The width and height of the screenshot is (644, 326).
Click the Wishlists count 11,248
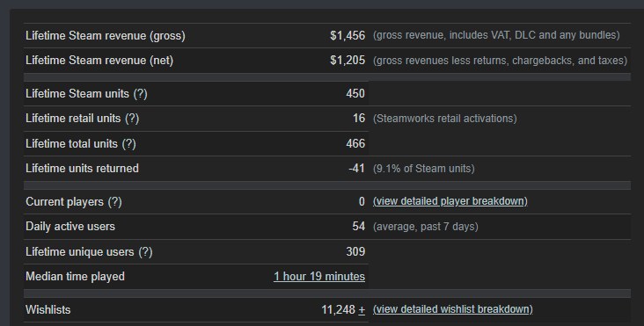[x=338, y=309]
